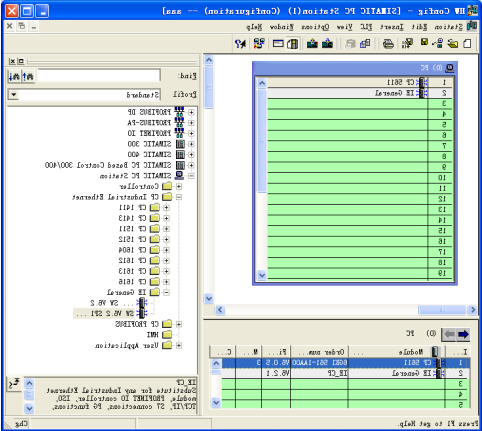
Task: Click the find downward search button in catalog
Action: tap(14, 76)
